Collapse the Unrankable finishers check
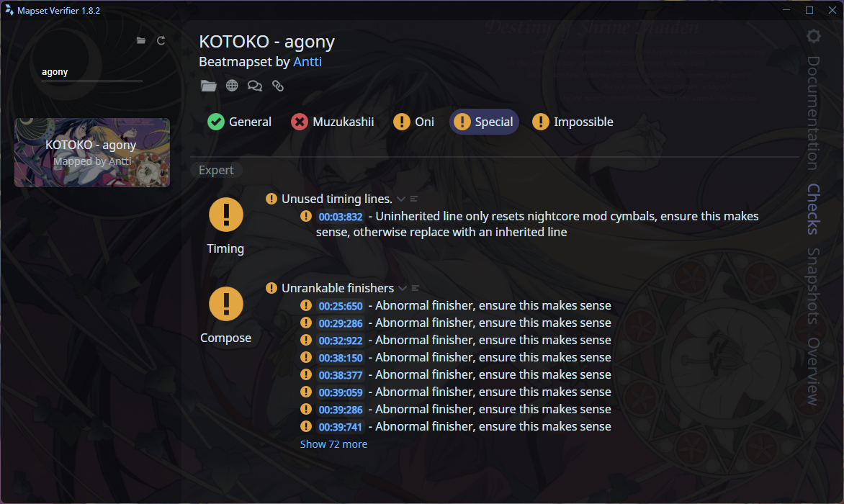 point(403,288)
